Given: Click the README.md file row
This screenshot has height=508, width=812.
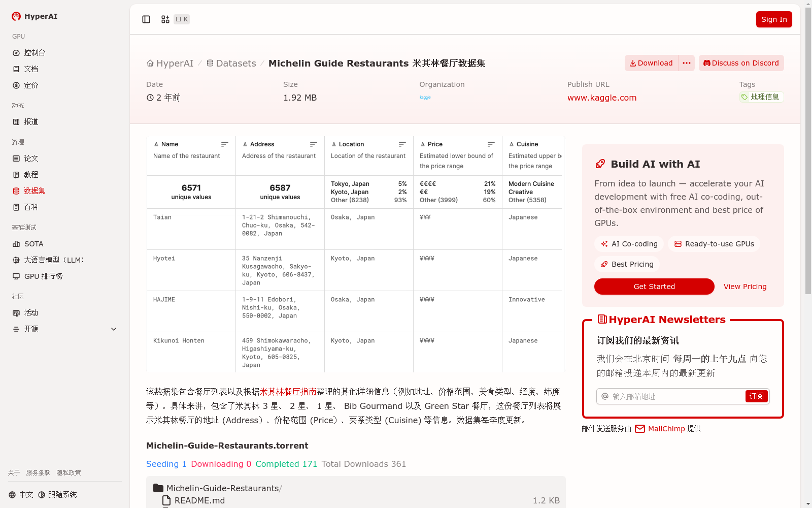Looking at the screenshot, I should 356,500.
